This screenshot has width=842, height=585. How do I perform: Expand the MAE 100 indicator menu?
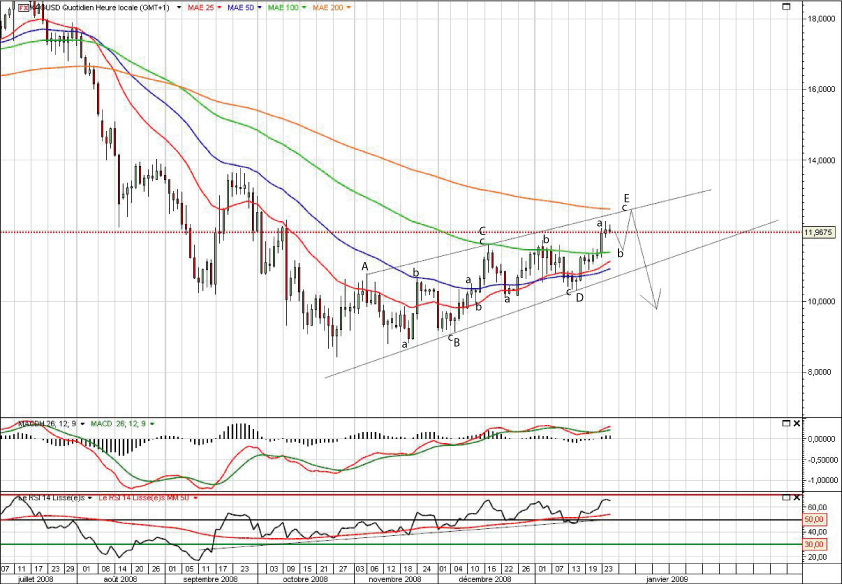click(306, 7)
